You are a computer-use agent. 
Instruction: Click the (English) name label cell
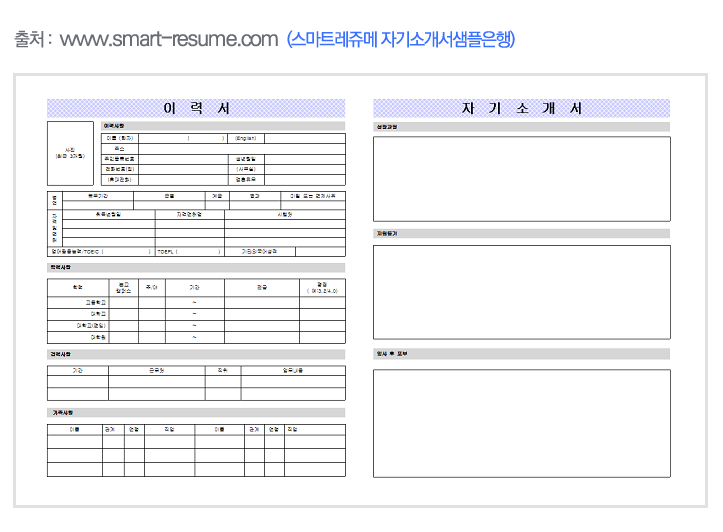(246, 138)
